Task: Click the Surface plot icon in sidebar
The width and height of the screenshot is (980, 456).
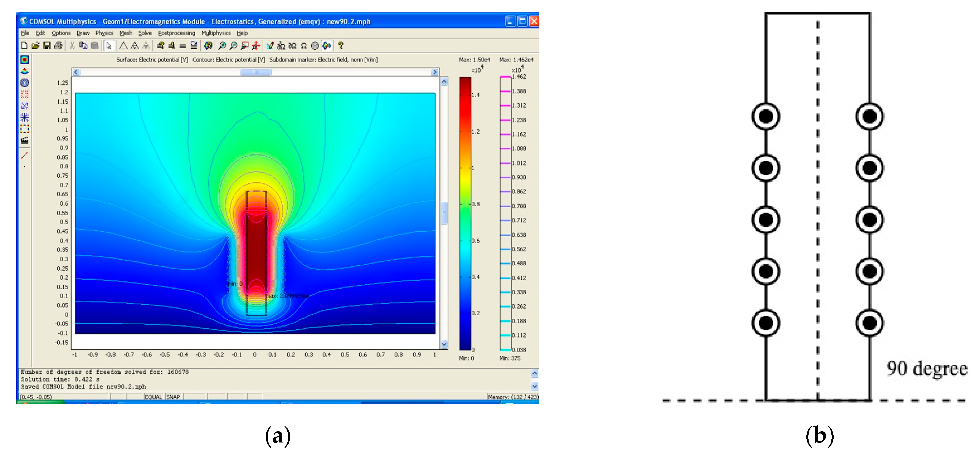Action: coord(24,60)
